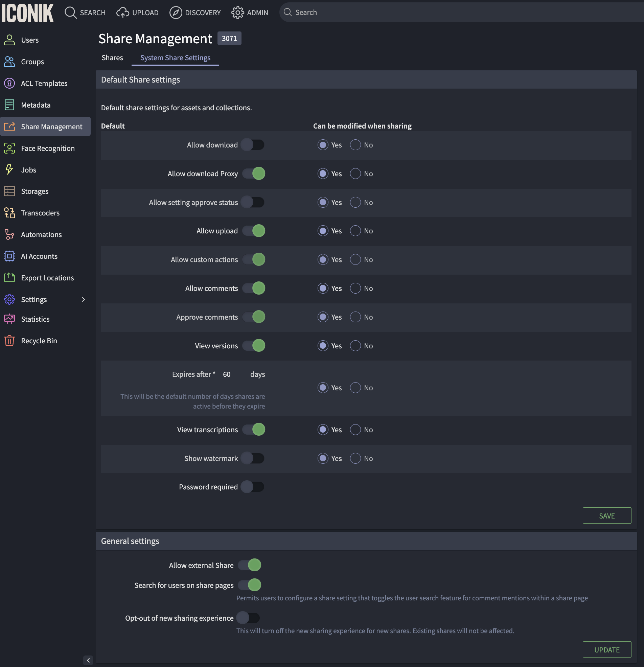Open Statistics from the sidebar
The image size is (644, 667).
[35, 319]
